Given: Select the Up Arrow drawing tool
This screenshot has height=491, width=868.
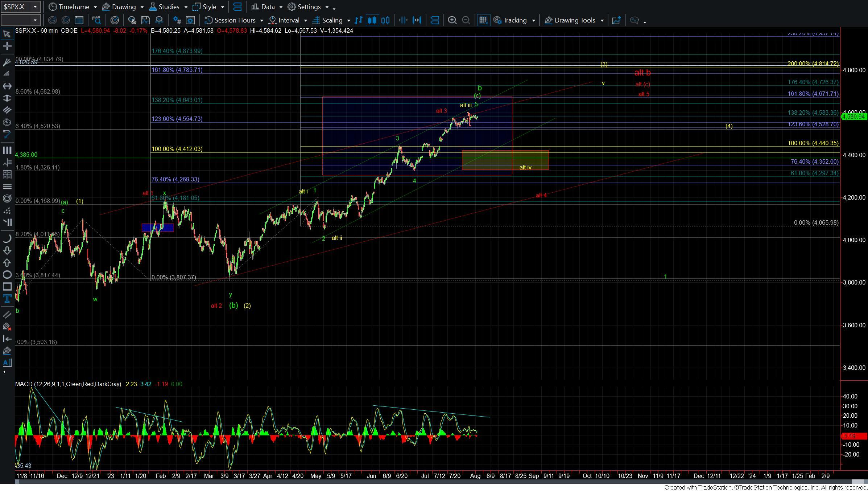Looking at the screenshot, I should [7, 263].
